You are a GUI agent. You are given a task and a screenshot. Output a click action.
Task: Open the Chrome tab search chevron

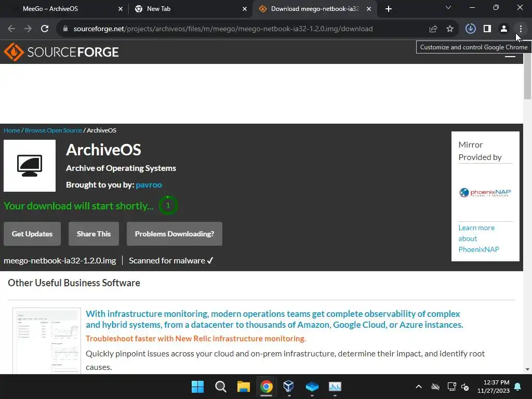448,7
